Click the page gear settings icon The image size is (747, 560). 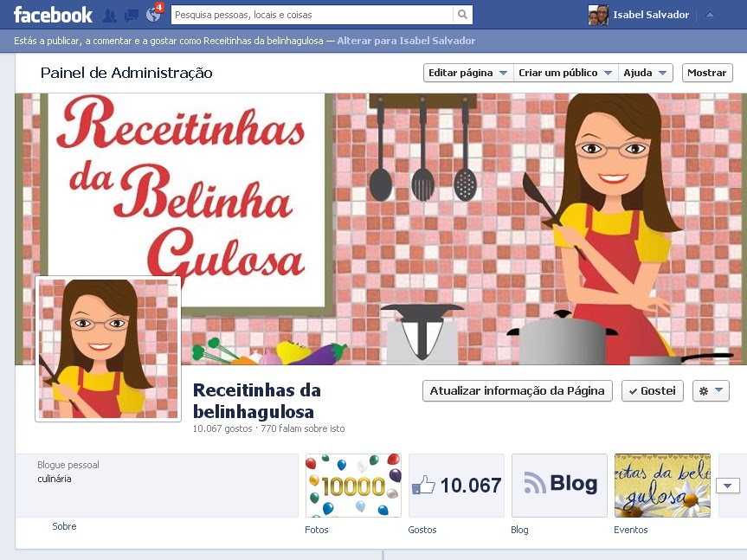[x=711, y=391]
